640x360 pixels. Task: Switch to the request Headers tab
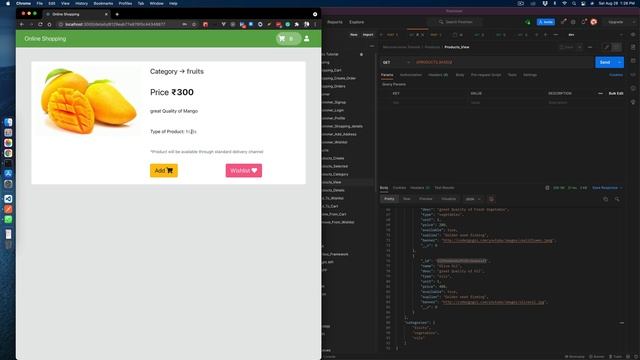(x=438, y=75)
